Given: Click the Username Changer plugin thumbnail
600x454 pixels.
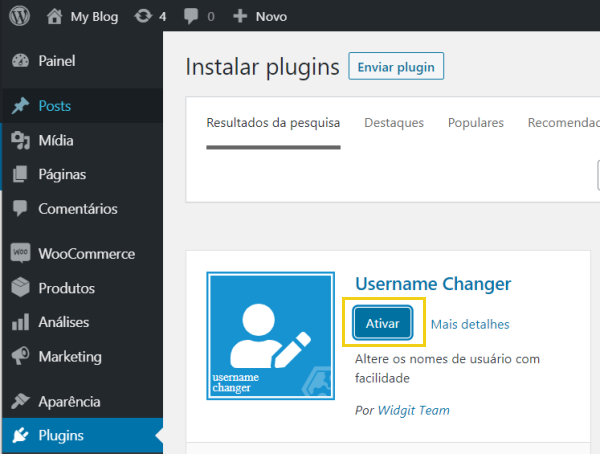Looking at the screenshot, I should pyautogui.click(x=271, y=336).
